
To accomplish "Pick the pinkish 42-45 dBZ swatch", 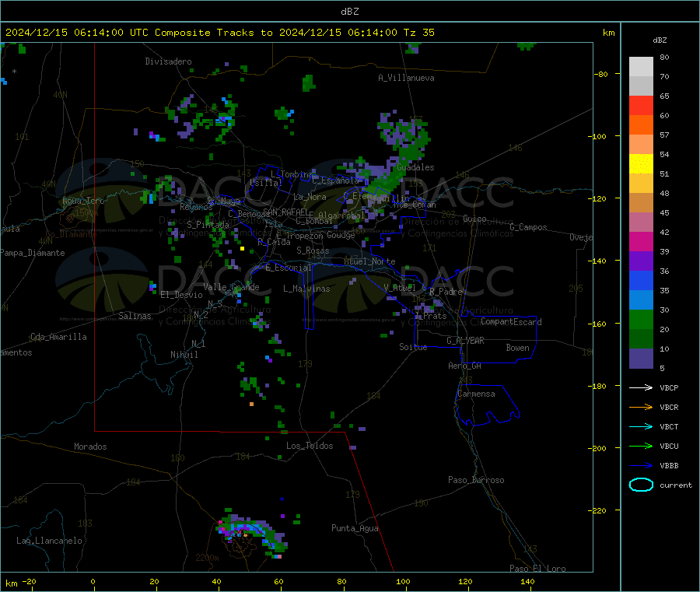I will coord(641,222).
